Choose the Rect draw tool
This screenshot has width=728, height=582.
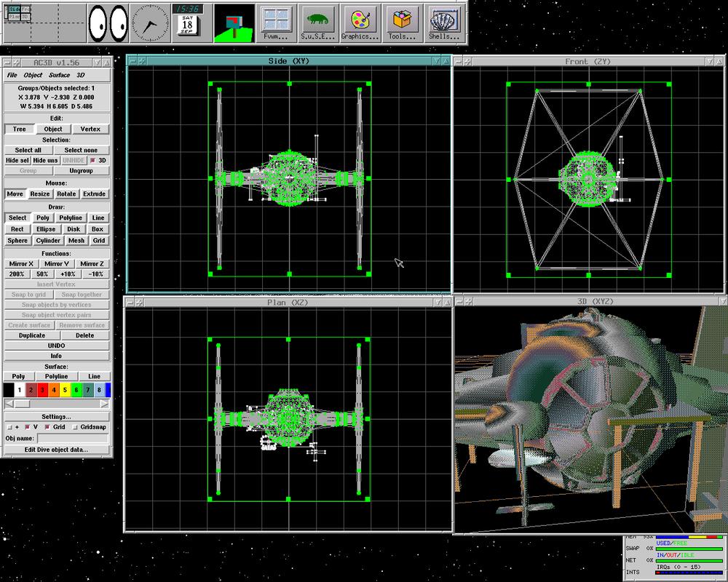click(17, 229)
